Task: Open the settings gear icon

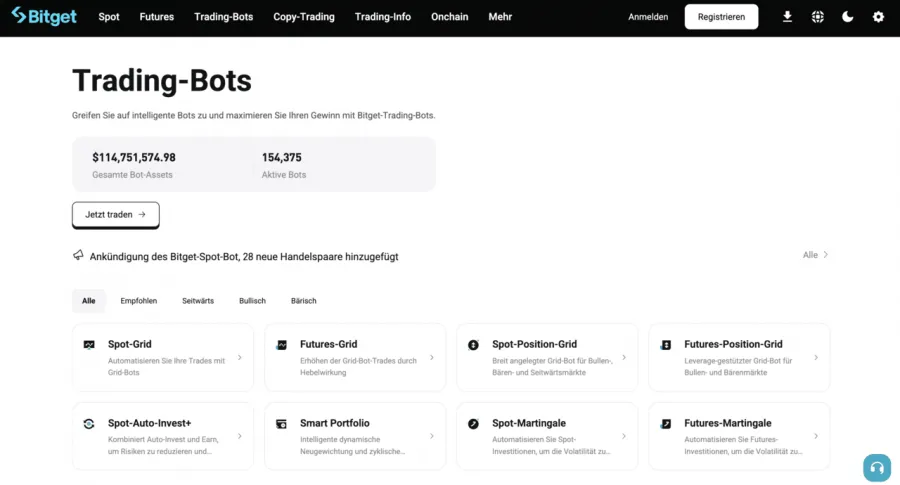Action: coord(878,17)
